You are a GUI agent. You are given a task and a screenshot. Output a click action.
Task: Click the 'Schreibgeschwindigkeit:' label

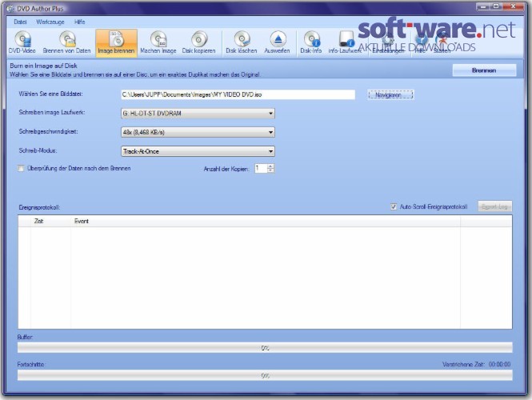[x=49, y=131]
